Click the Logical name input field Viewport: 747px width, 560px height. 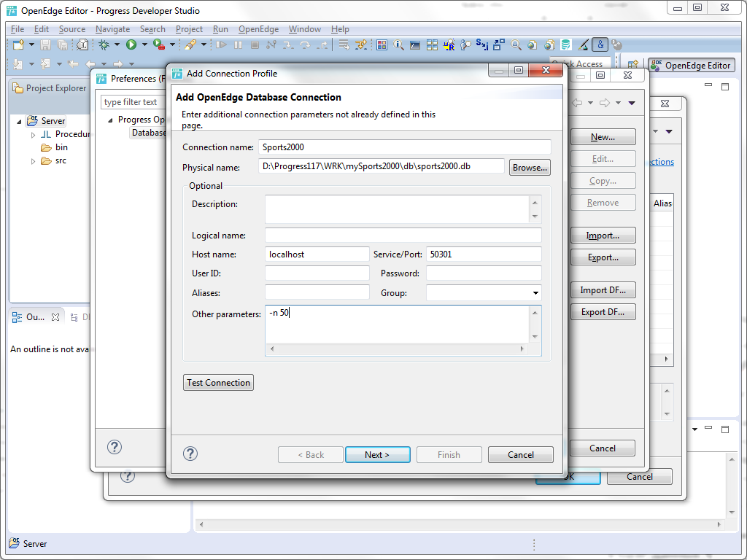click(403, 236)
